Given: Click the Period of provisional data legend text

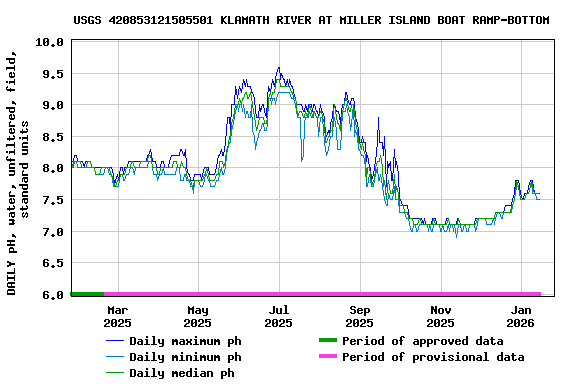Looking at the screenshot, I should click(433, 357).
